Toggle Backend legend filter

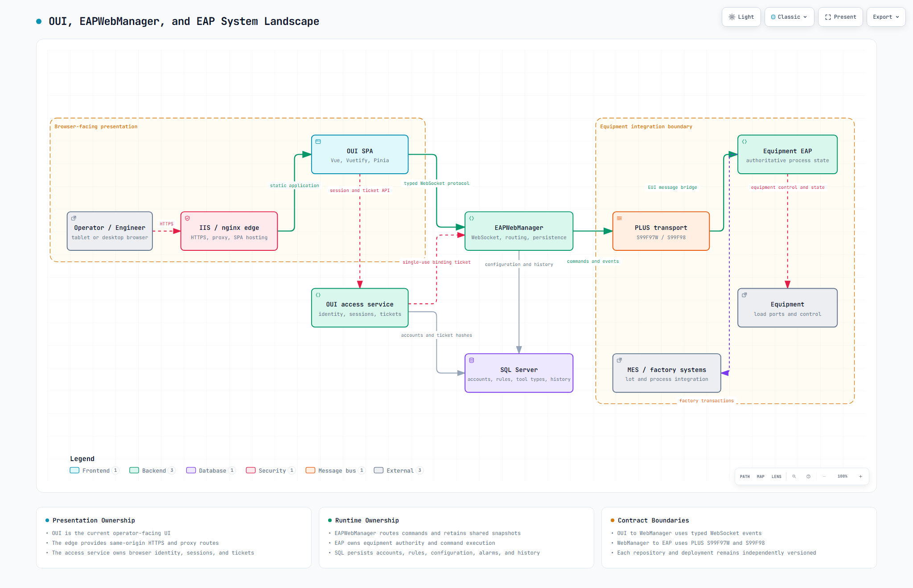tap(152, 470)
